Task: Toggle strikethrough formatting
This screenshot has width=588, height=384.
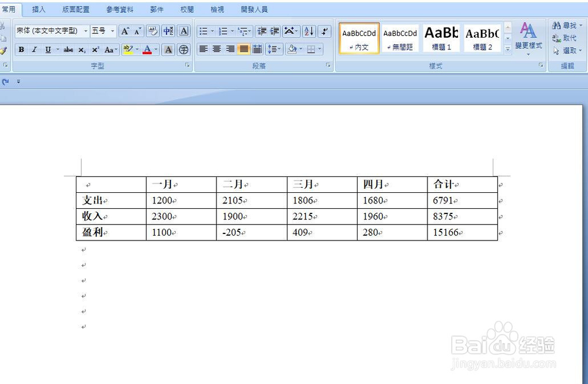Action: coord(68,49)
